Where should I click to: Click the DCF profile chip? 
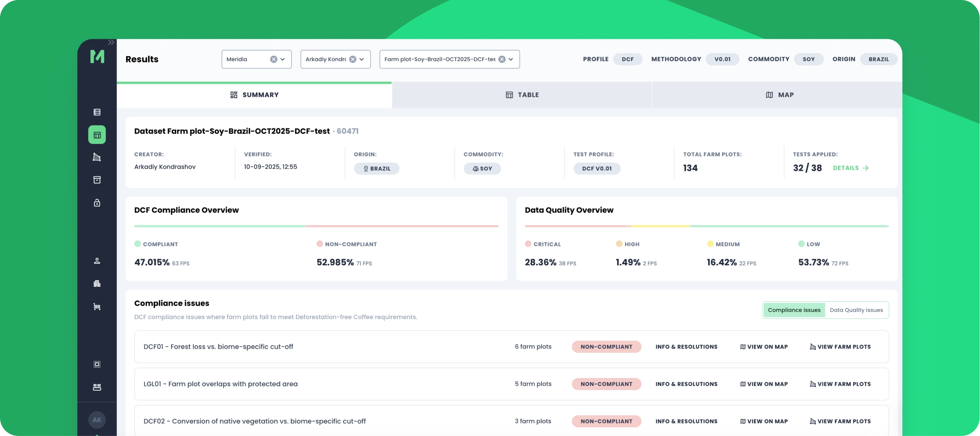(627, 59)
